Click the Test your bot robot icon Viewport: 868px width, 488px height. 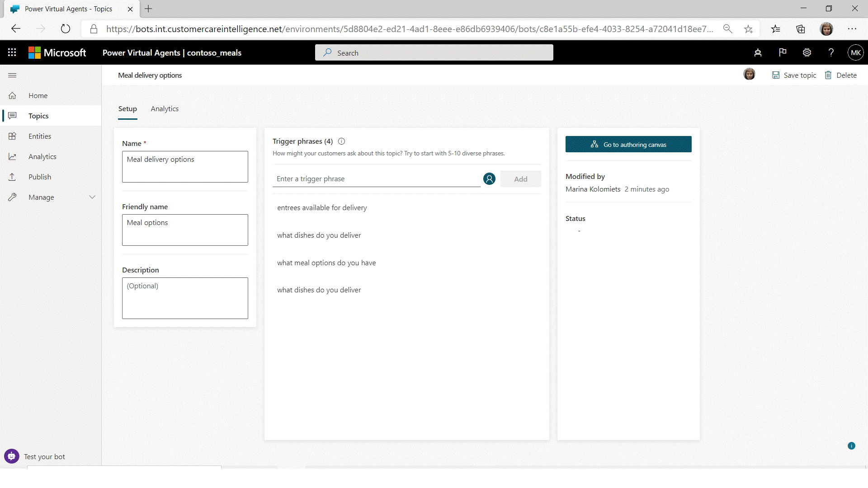tap(11, 456)
